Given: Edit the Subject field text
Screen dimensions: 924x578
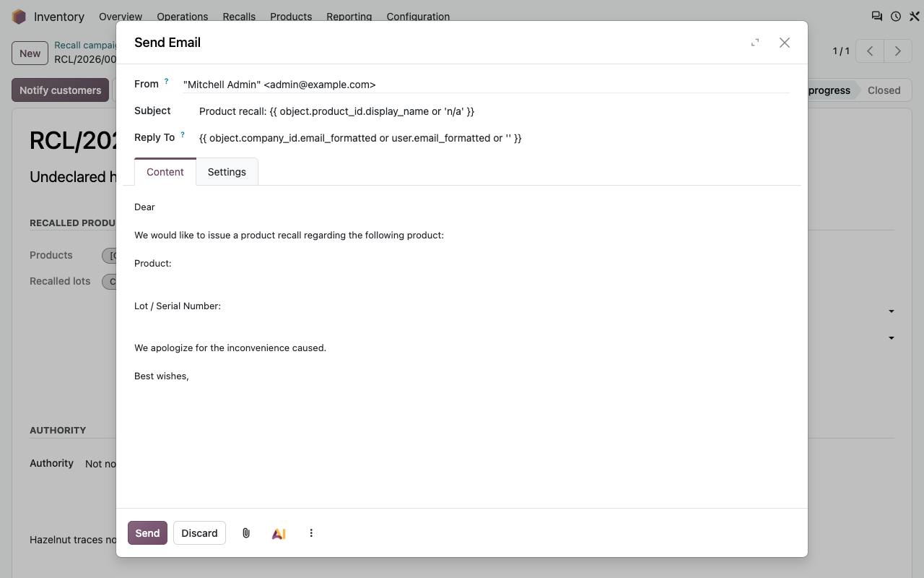Looking at the screenshot, I should 494,111.
